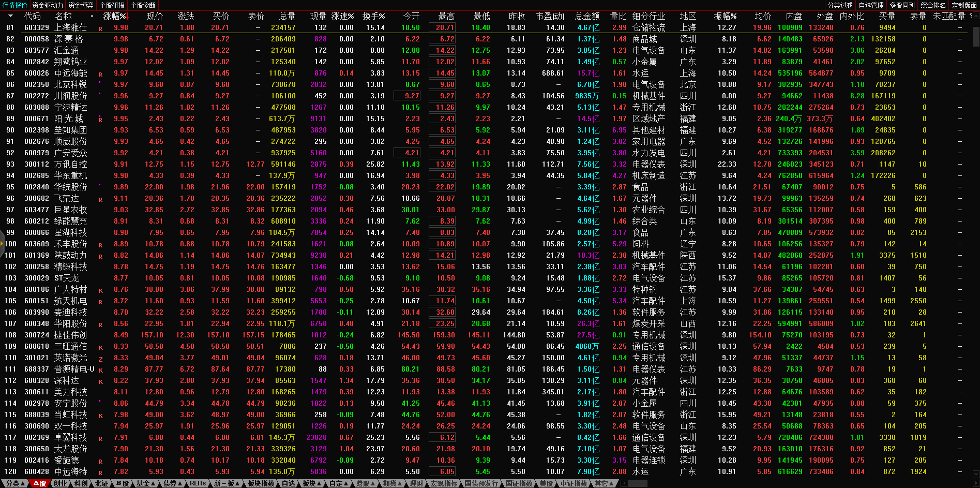Click the help question mark icon

point(971,16)
